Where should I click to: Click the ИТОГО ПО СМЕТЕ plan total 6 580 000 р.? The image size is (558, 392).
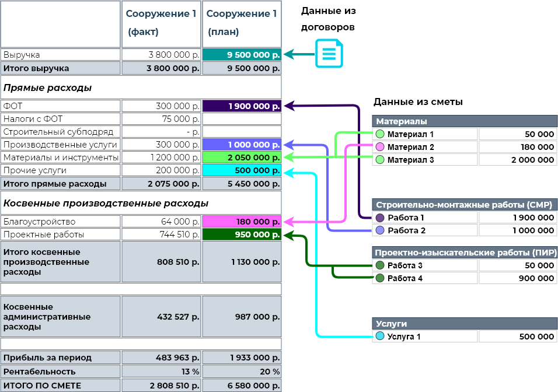pos(242,385)
